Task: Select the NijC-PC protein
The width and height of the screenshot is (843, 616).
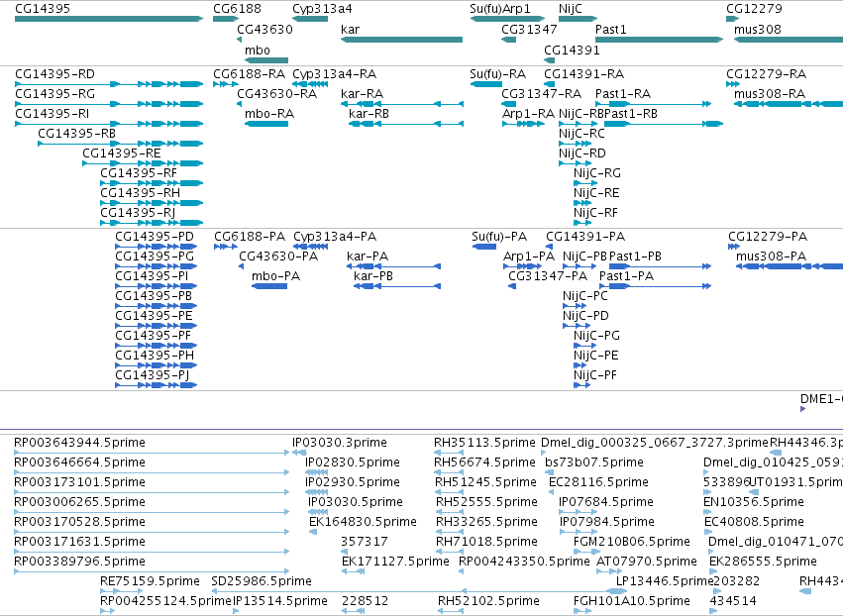Action: (x=575, y=306)
